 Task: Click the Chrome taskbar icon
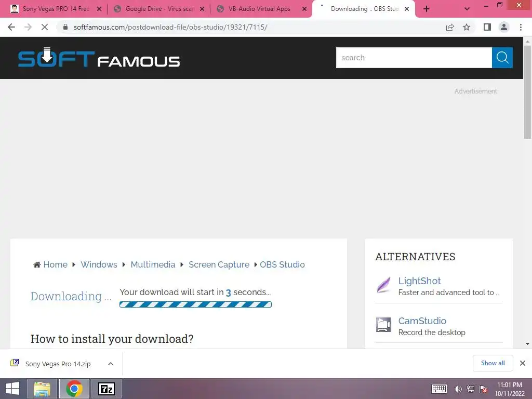74,389
